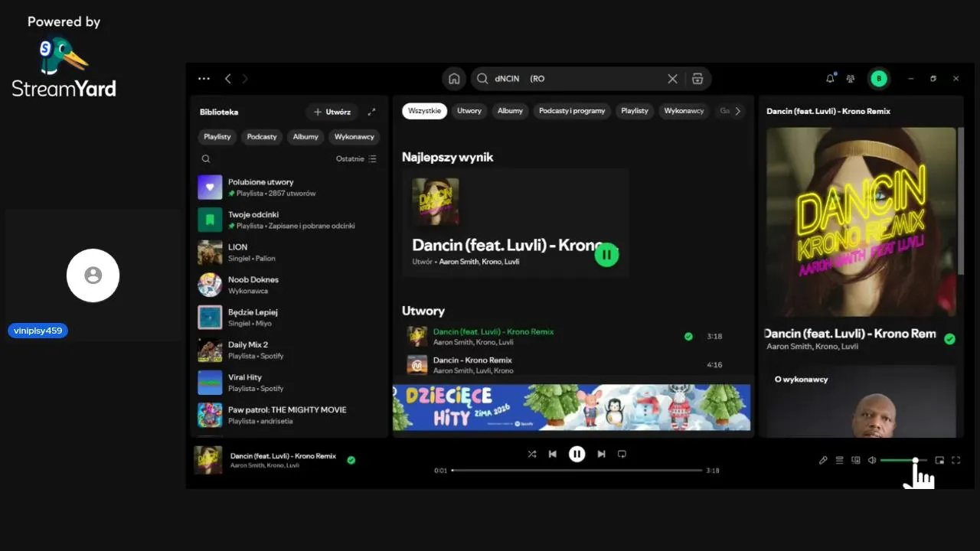Screen dimensions: 980x551
Task: Search within the library magnifier icon
Action: click(x=206, y=159)
